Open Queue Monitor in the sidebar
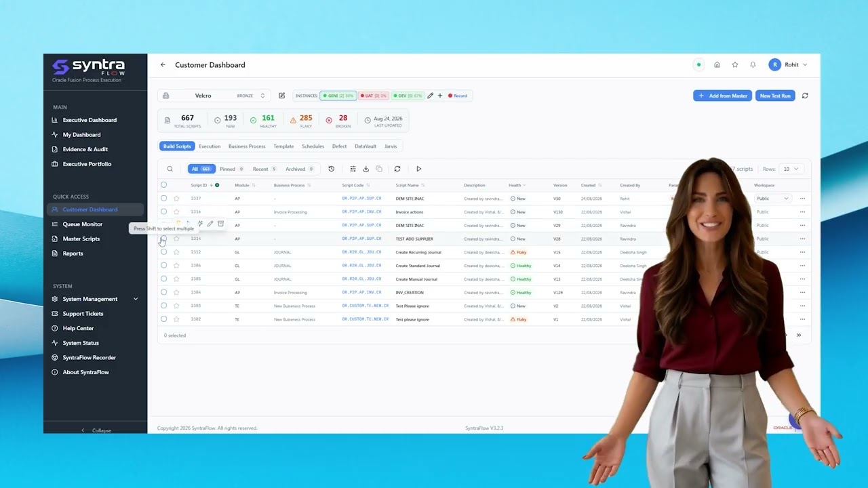 tap(83, 224)
